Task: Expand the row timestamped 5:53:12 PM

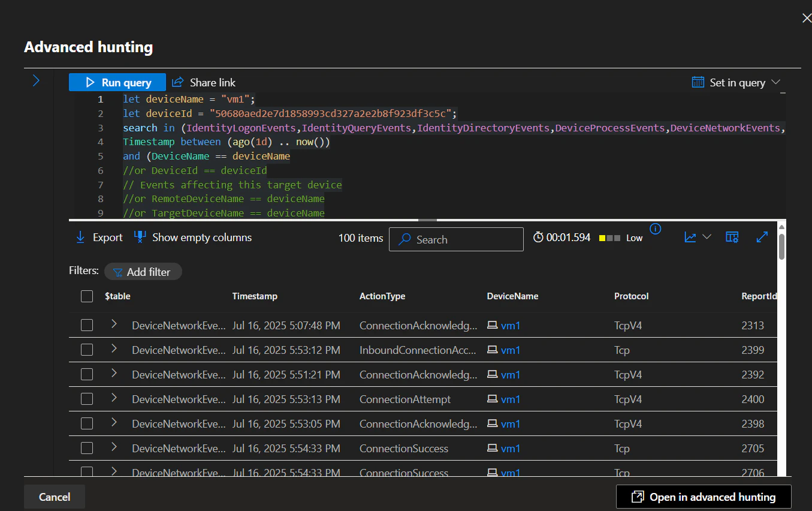Action: [x=114, y=348]
